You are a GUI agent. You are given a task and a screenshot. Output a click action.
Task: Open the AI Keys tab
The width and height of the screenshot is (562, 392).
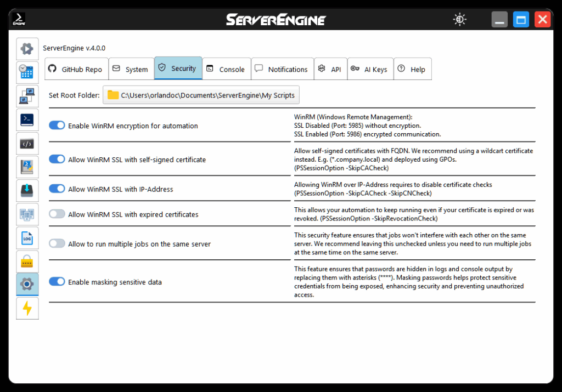pos(370,70)
